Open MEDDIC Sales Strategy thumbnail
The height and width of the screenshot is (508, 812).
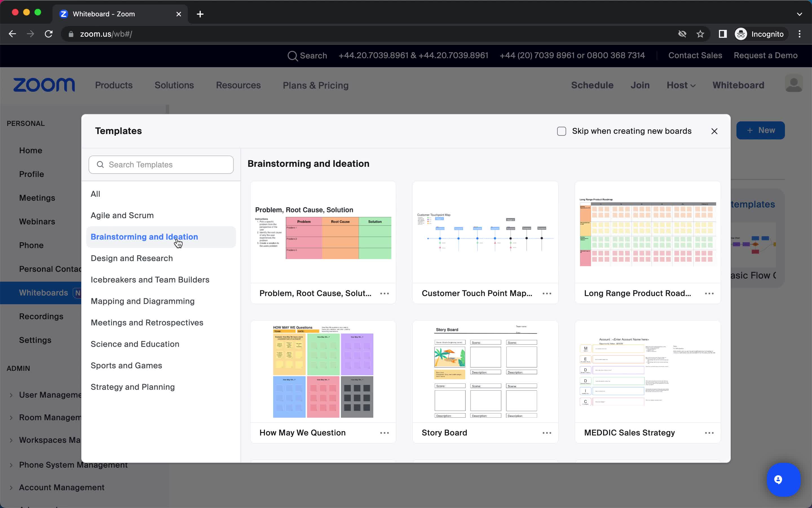click(648, 372)
